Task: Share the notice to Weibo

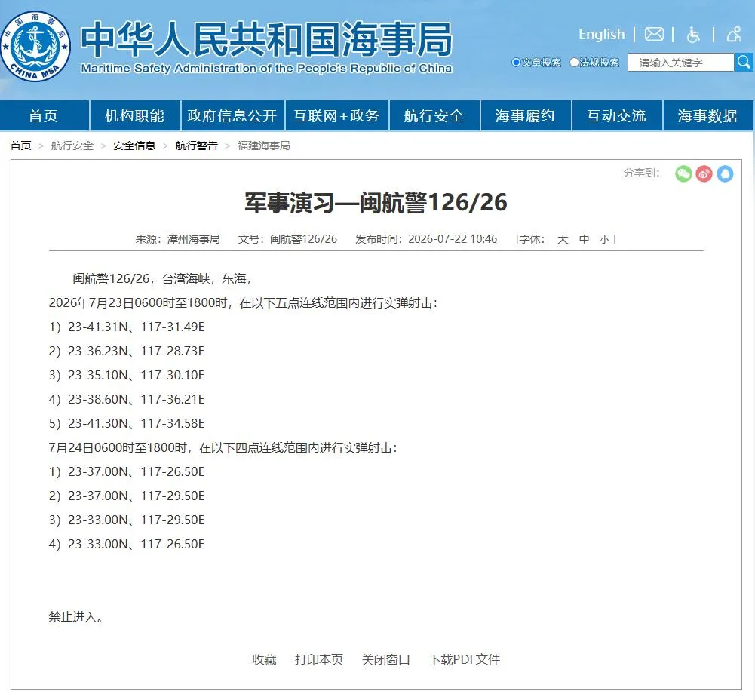Action: [x=704, y=173]
